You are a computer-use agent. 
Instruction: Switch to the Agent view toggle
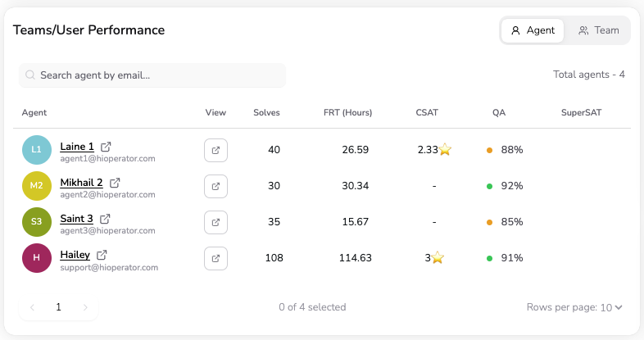coord(533,30)
